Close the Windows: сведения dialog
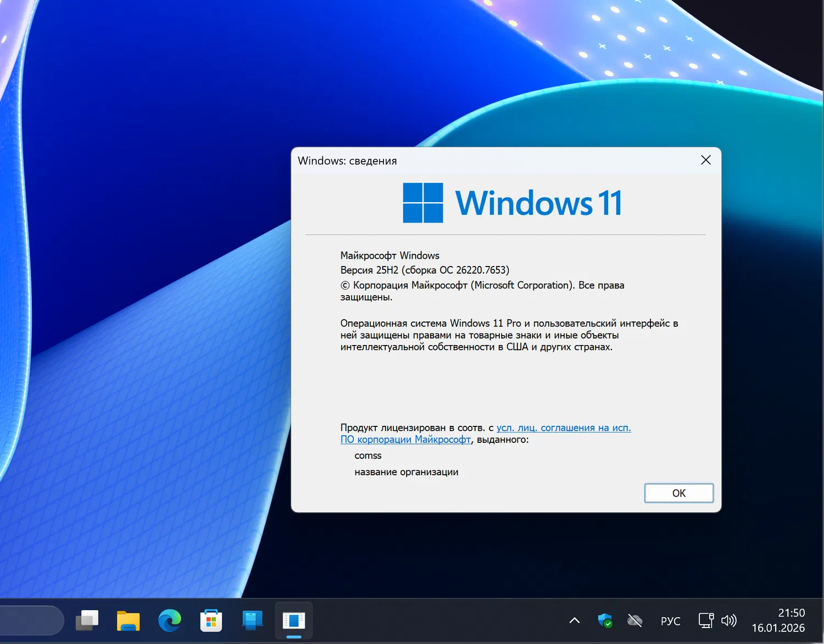The height and width of the screenshot is (644, 824). 705,160
